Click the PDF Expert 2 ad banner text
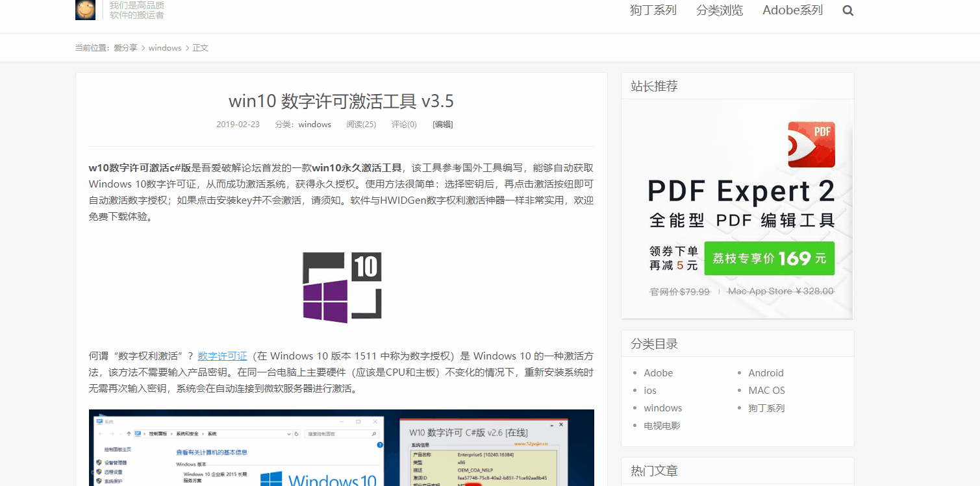 coord(741,191)
